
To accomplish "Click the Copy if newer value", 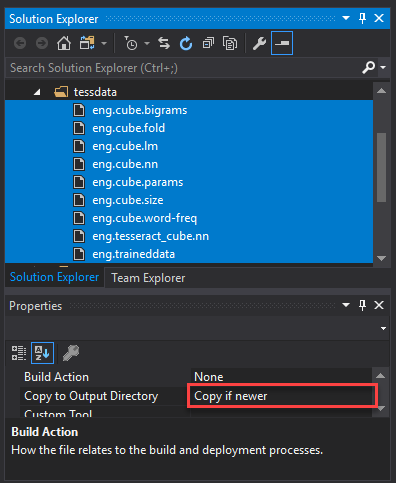I will pos(231,396).
